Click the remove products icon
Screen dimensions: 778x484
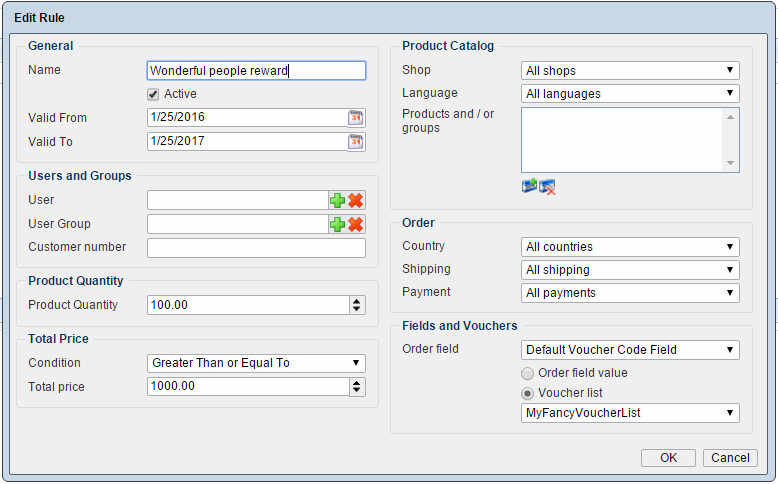(x=547, y=186)
